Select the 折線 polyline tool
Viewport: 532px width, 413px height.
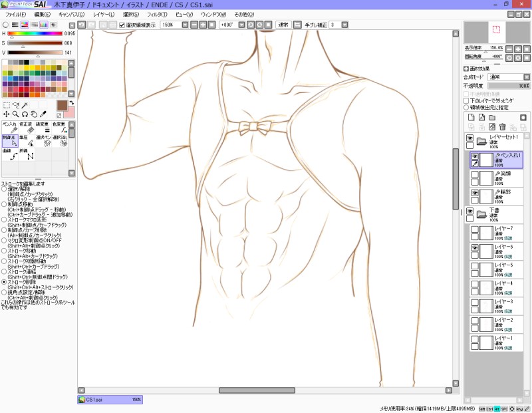(27, 154)
